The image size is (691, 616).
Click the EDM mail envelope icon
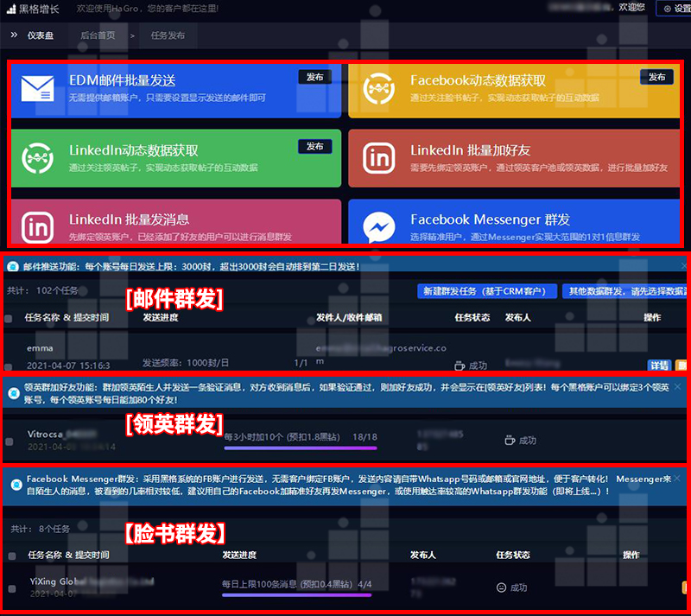38,87
